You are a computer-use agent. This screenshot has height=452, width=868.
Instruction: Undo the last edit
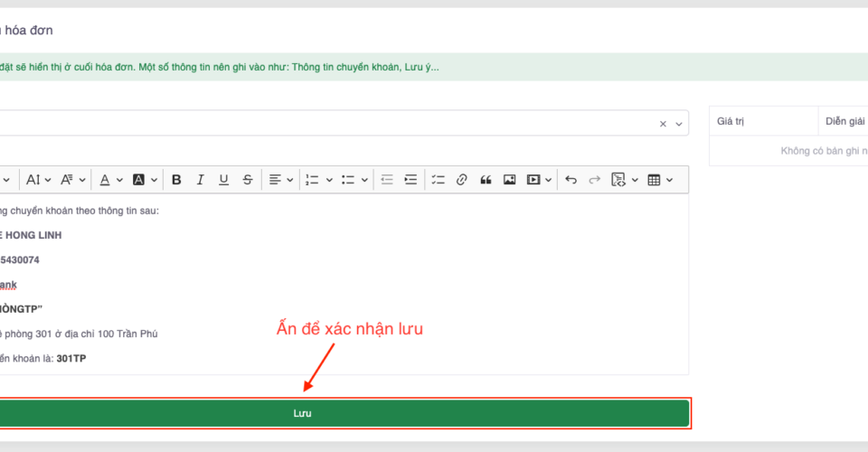pyautogui.click(x=571, y=180)
